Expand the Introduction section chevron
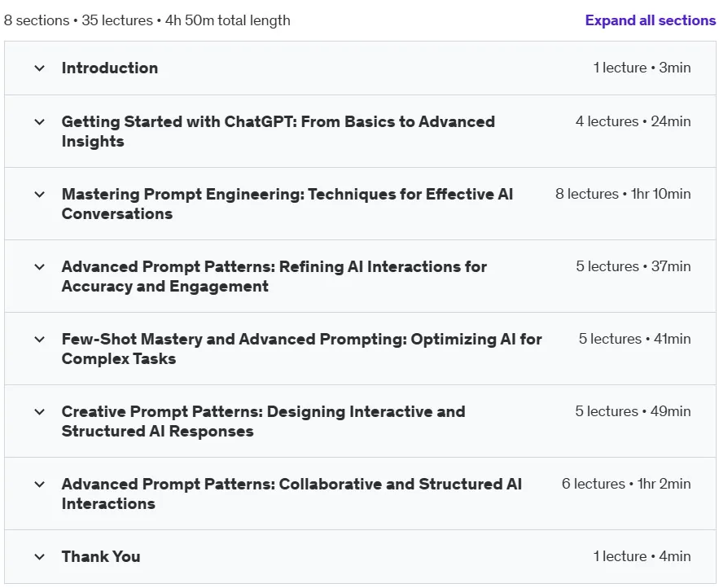 (40, 68)
